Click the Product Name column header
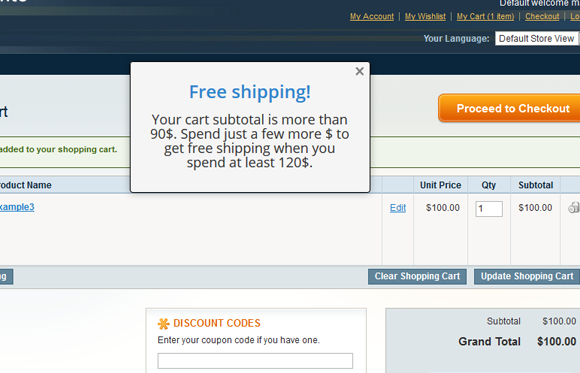This screenshot has width=580, height=373. coord(26,185)
